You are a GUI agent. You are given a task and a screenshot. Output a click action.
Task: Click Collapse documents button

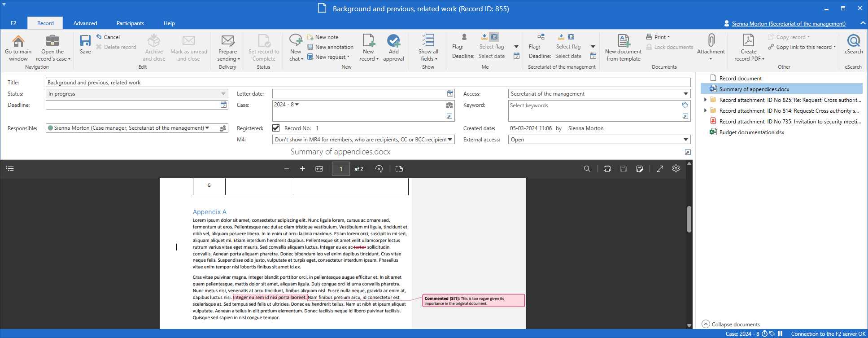731,324
